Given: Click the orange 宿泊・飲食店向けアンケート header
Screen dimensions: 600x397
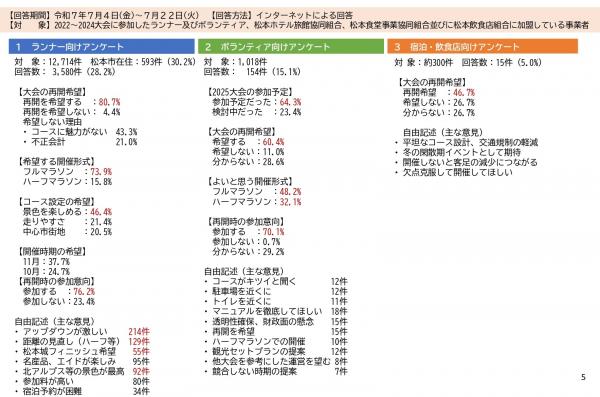Looking at the screenshot, I should (x=483, y=47).
